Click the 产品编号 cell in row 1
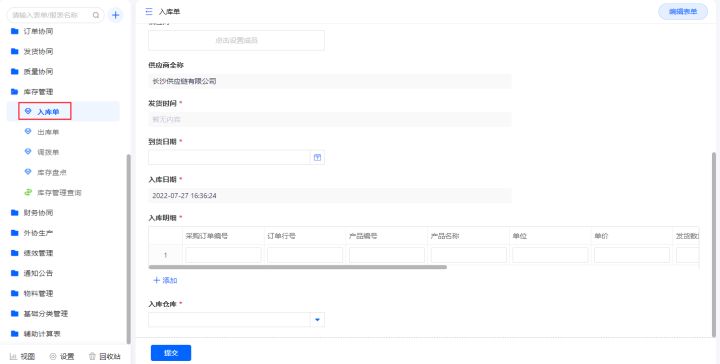Viewport: 720px width, 364px height. pyautogui.click(x=387, y=255)
